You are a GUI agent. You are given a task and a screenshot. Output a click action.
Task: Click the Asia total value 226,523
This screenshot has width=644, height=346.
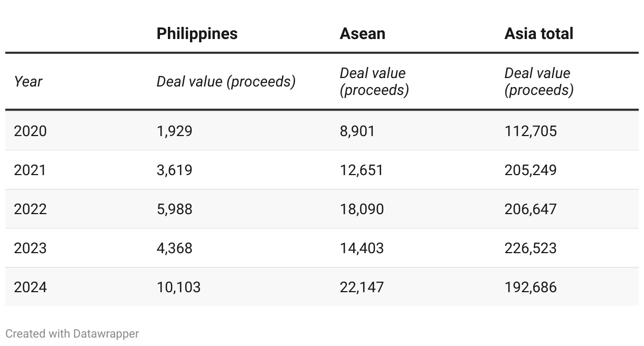click(531, 248)
